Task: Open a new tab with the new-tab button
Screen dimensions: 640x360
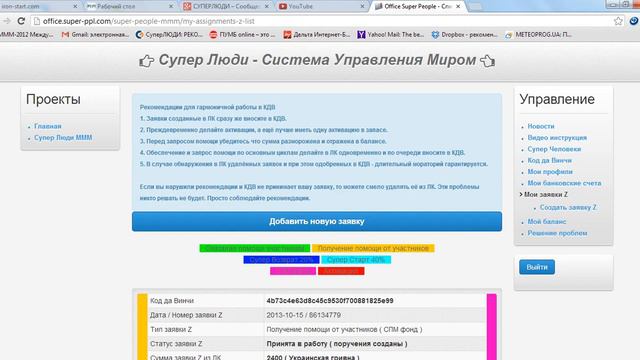Action: [x=476, y=7]
